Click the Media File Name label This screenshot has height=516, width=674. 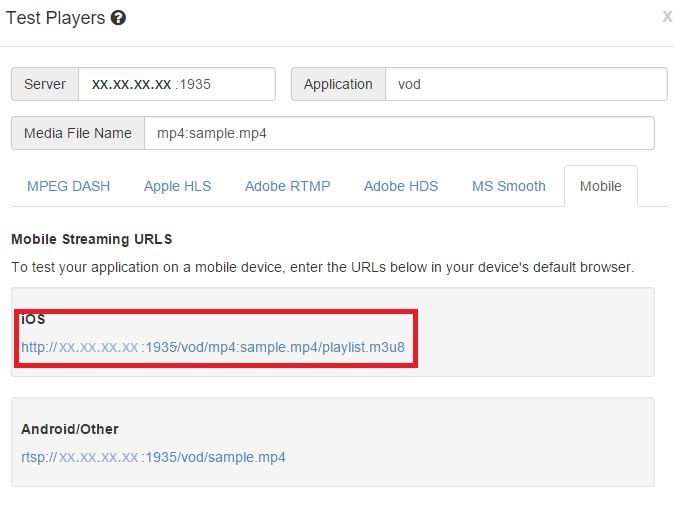[78, 133]
